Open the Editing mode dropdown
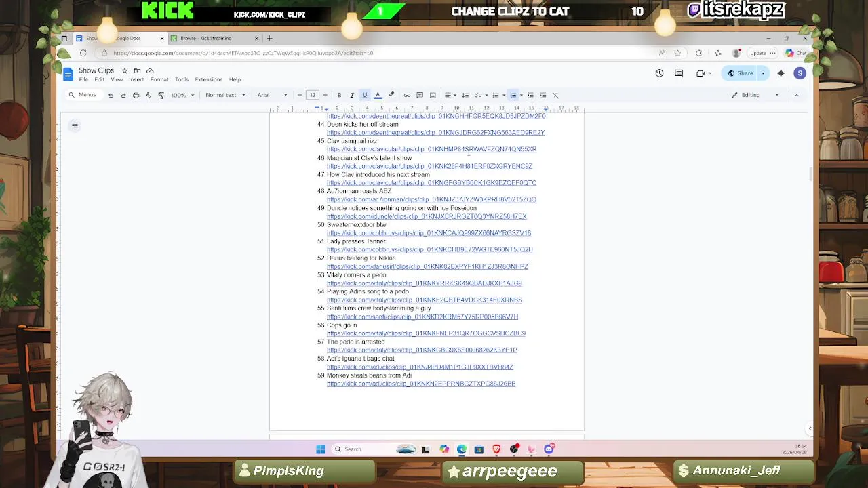 pos(755,95)
